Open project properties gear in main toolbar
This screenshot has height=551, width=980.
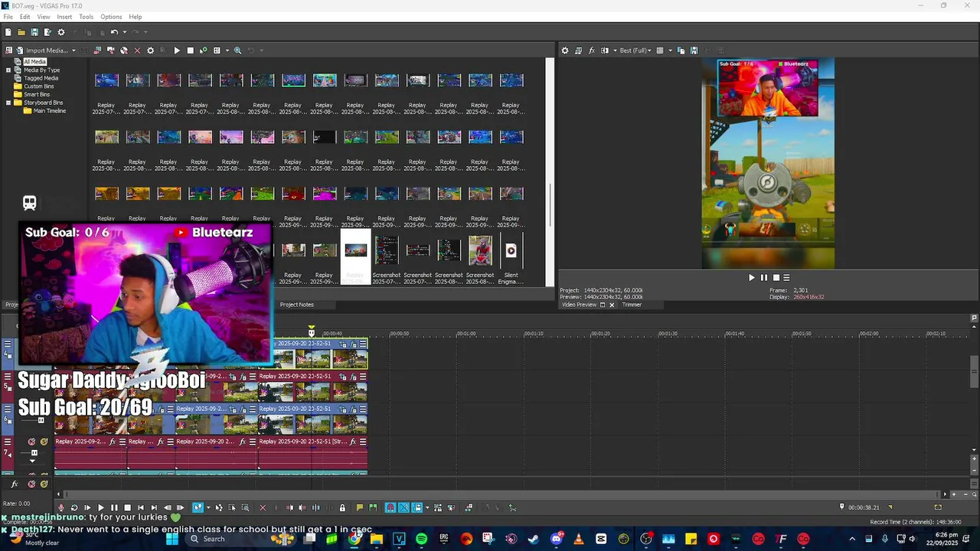point(61,32)
